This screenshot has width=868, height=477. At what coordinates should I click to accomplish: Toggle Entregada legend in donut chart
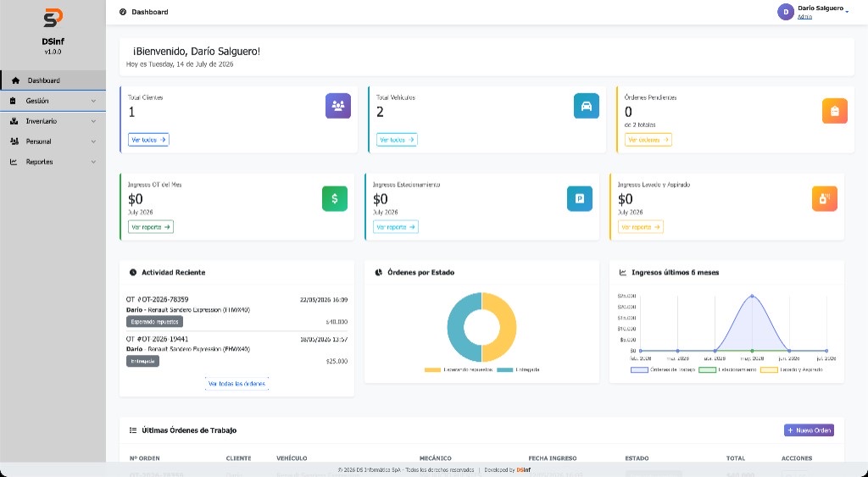point(518,369)
